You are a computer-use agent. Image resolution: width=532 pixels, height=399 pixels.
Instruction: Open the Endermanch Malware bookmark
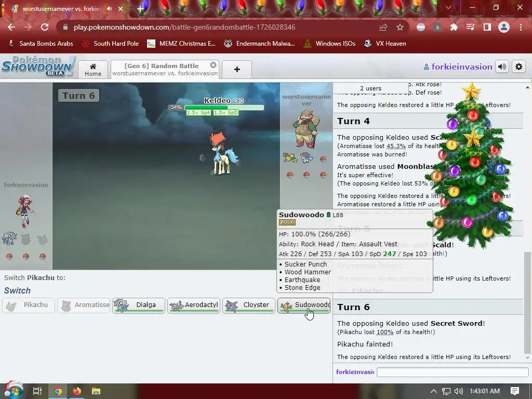(x=260, y=44)
